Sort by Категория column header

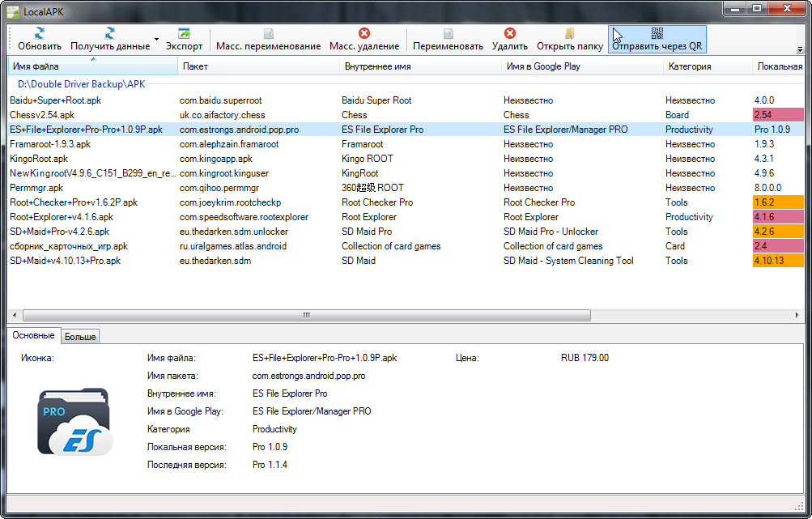pyautogui.click(x=708, y=66)
